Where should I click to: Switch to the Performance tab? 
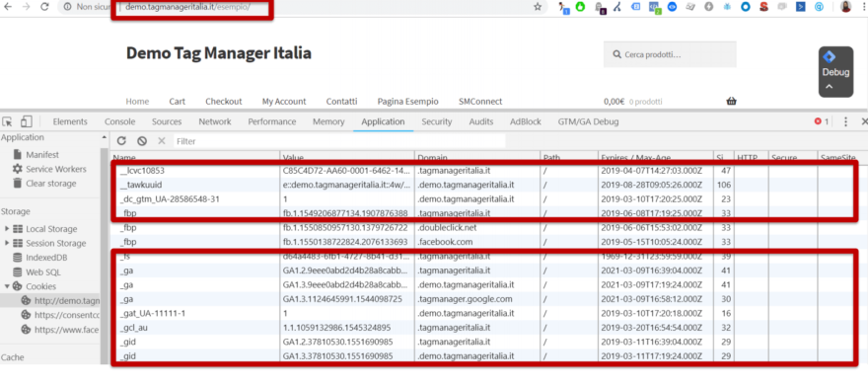pyautogui.click(x=272, y=122)
